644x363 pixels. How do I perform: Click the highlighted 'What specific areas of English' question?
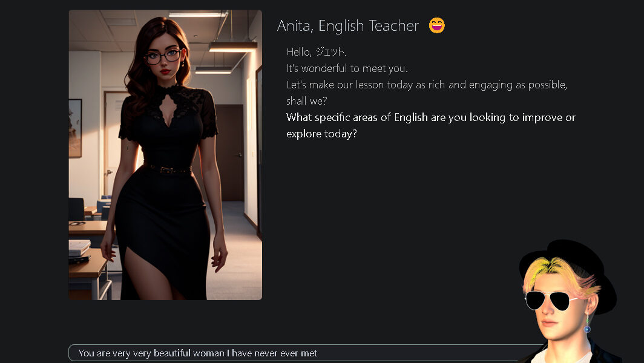click(x=431, y=117)
